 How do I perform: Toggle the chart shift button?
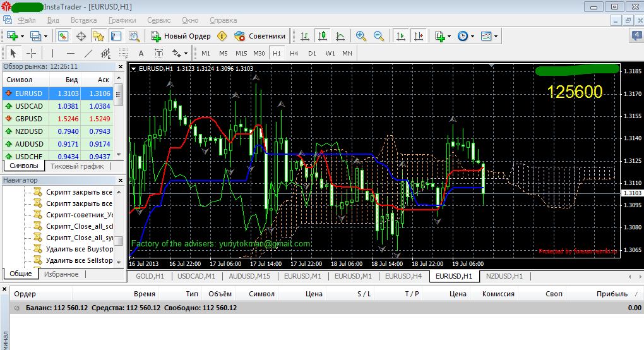point(417,36)
